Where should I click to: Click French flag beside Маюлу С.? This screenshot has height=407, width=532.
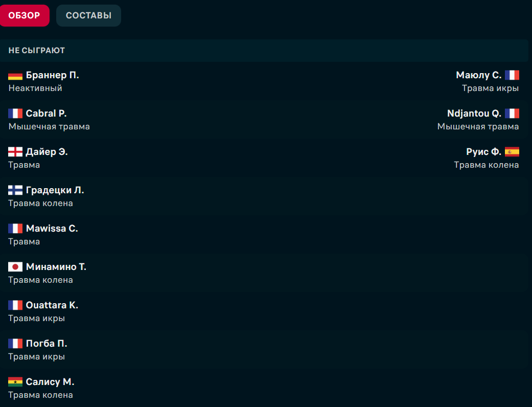[512, 75]
